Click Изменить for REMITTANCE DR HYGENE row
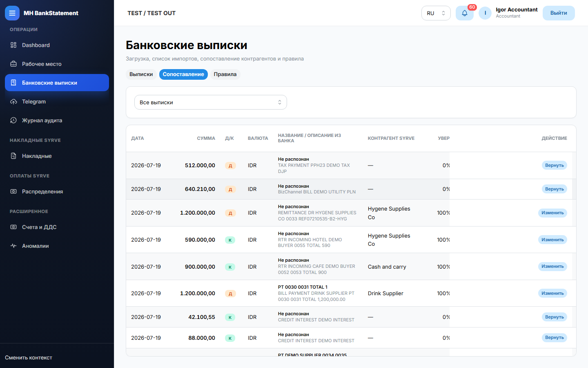This screenshot has width=588, height=368. (x=552, y=213)
